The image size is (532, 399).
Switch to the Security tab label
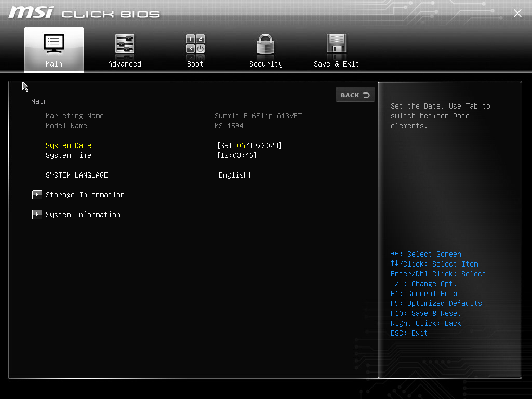pos(265,64)
